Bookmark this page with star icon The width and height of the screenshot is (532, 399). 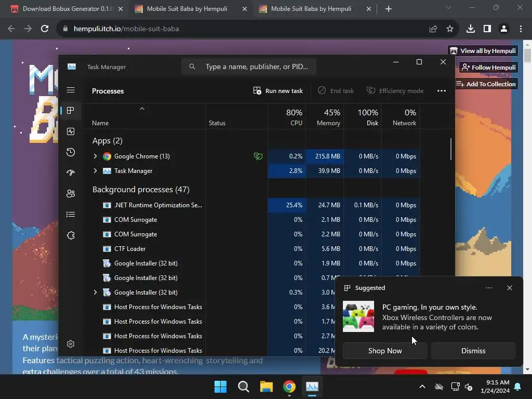(450, 29)
